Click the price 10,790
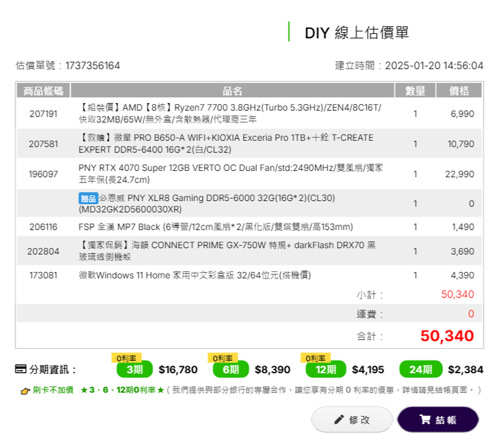 tap(461, 144)
